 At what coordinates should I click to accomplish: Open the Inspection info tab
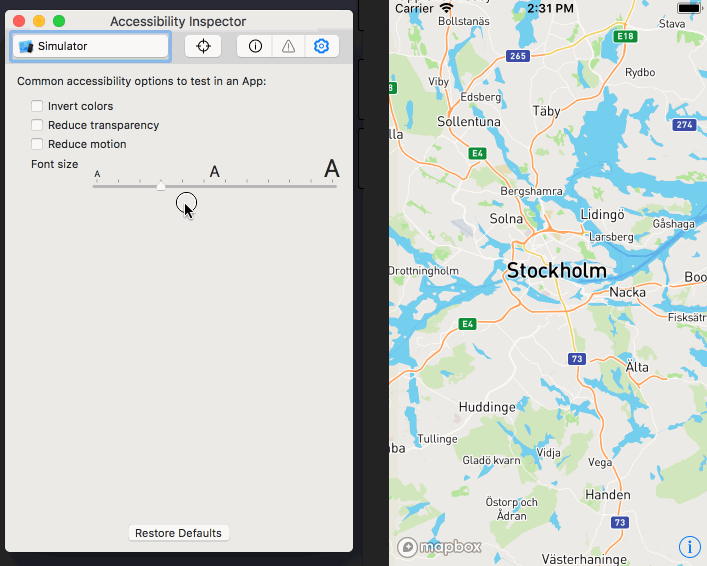point(255,46)
